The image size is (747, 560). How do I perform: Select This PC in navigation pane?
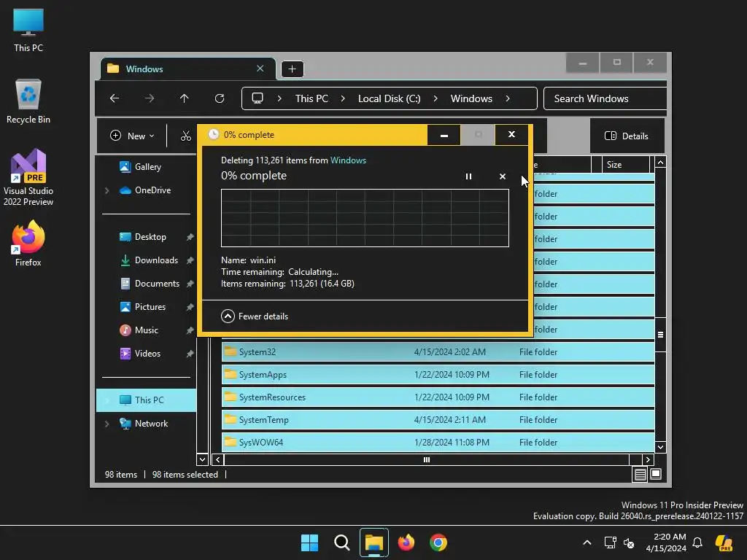146,400
